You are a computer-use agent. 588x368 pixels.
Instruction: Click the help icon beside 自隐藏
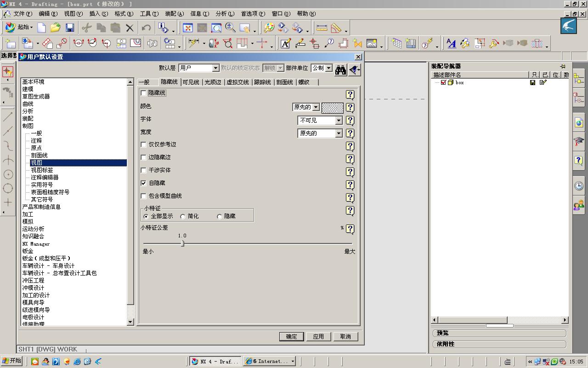pos(350,184)
